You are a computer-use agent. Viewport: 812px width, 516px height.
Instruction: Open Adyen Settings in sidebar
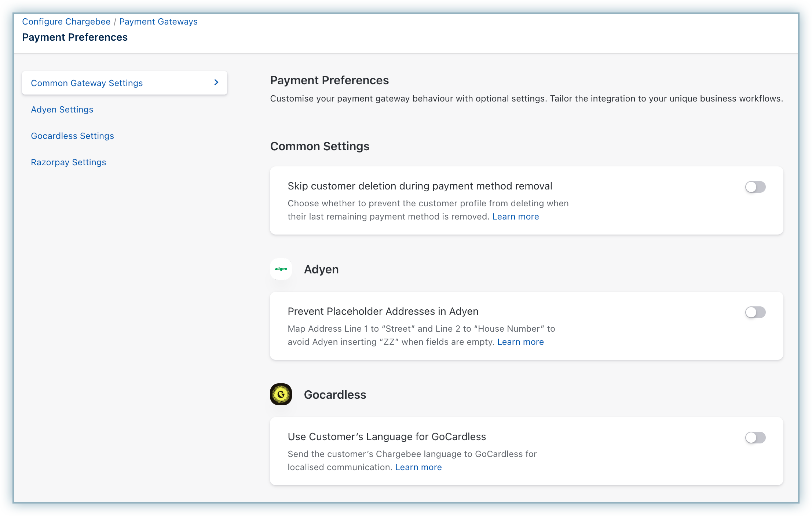tap(62, 110)
